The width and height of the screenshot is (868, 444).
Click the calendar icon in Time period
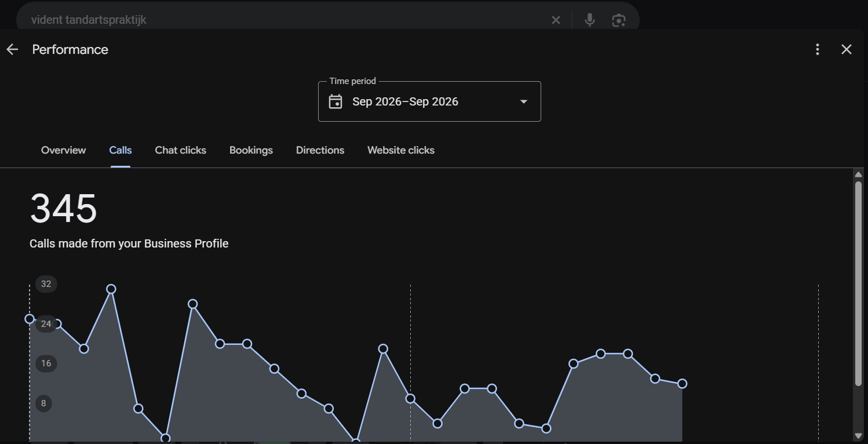click(335, 101)
